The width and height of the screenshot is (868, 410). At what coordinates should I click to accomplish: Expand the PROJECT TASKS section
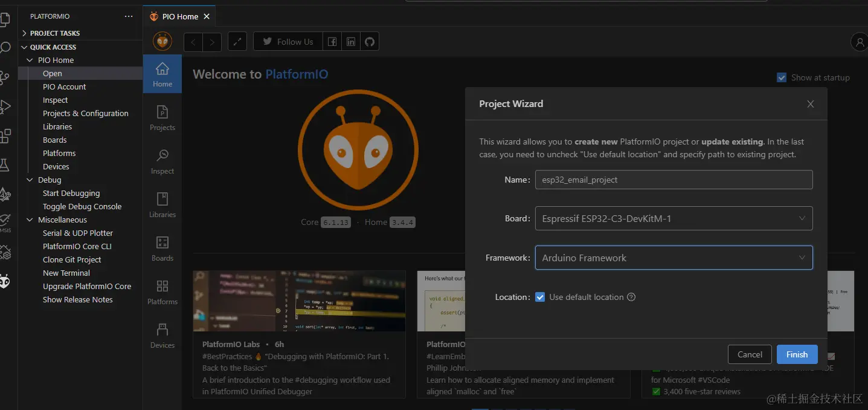[80, 33]
